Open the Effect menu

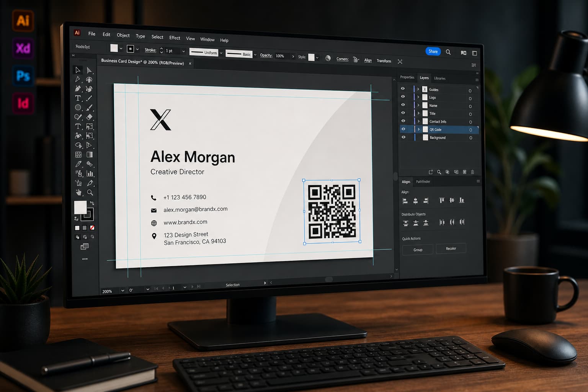175,38
